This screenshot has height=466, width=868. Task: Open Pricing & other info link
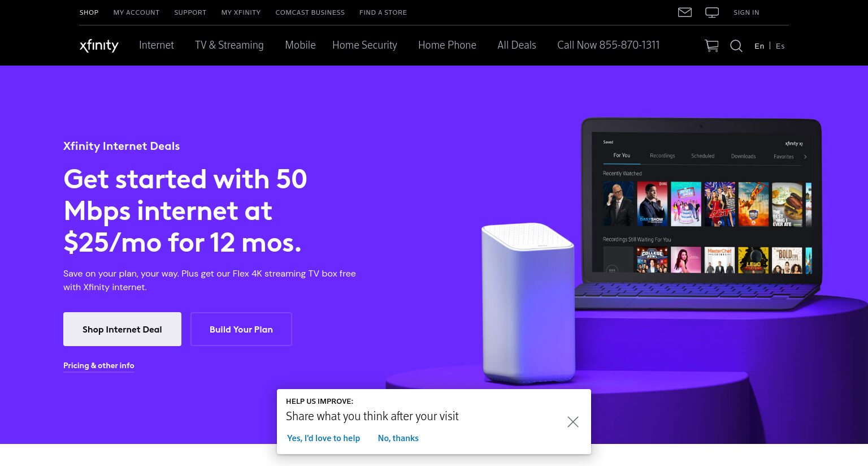coord(99,366)
